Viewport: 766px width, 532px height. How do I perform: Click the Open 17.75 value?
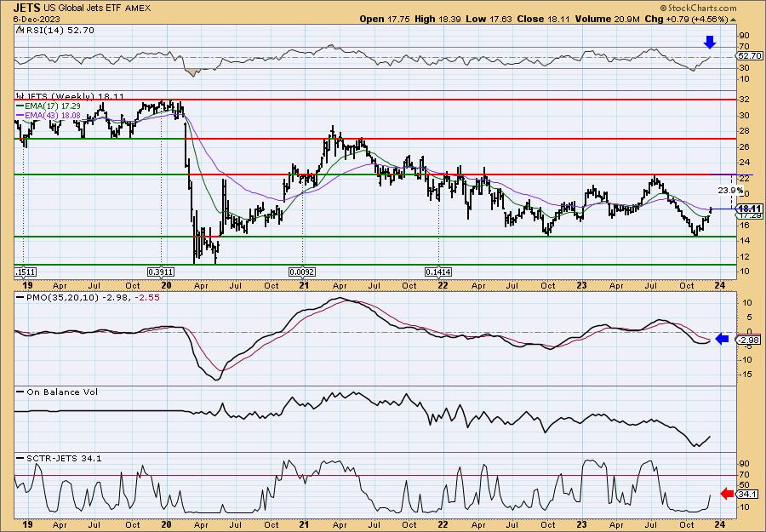pos(385,19)
